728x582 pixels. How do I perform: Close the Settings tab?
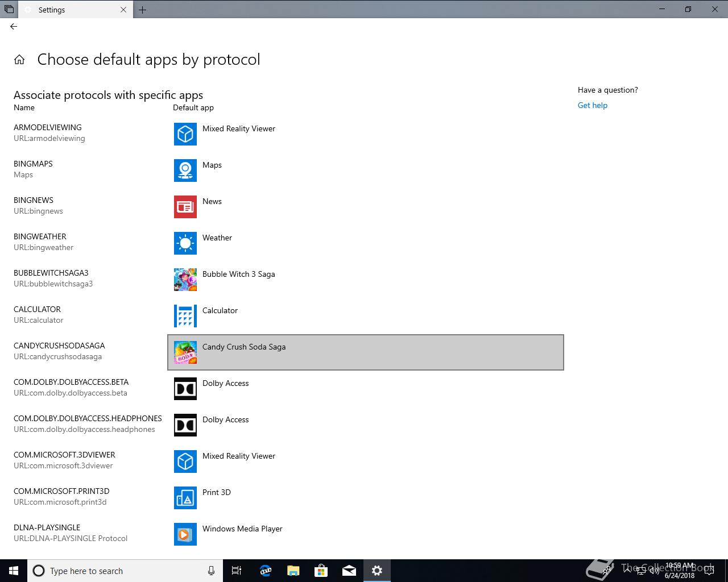123,10
